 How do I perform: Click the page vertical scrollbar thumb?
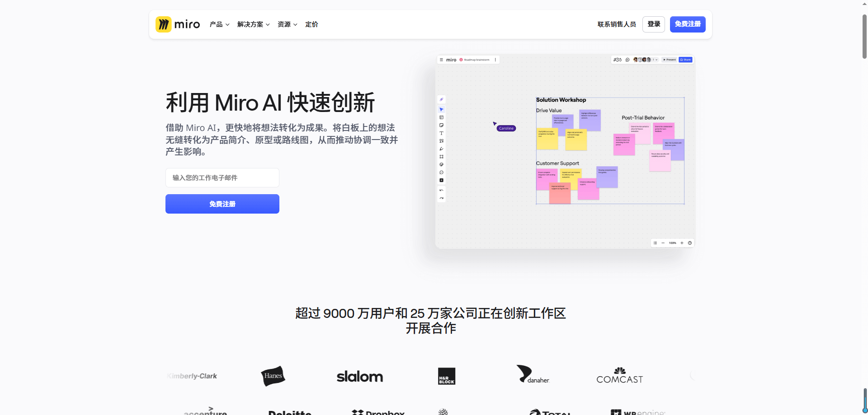864,36
